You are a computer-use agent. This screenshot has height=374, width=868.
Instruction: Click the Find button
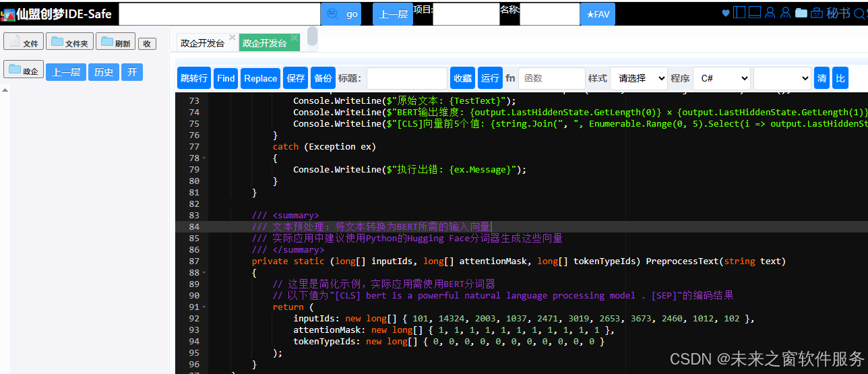(226, 78)
